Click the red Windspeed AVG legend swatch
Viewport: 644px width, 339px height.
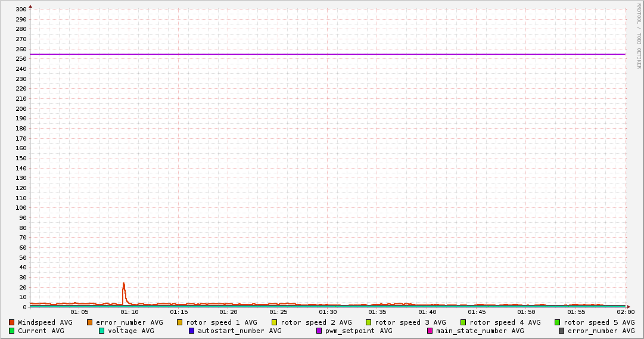[x=11, y=322]
